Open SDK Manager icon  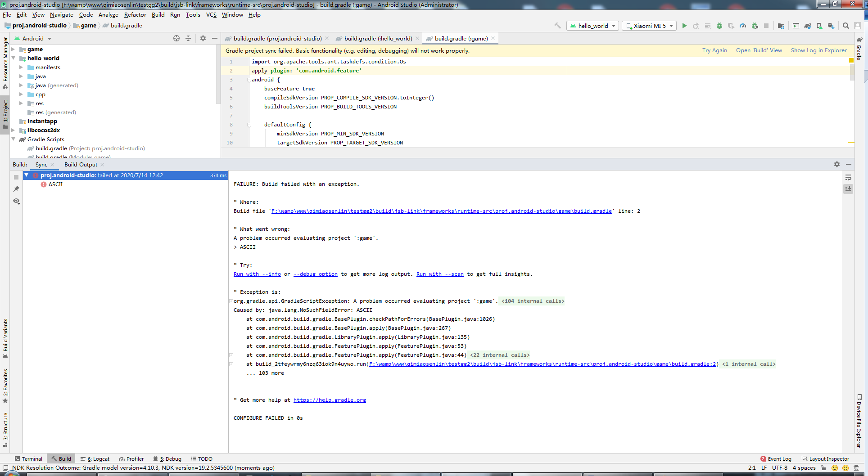831,26
